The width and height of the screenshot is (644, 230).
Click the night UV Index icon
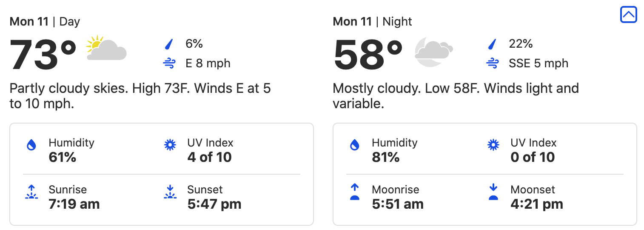[x=493, y=145]
